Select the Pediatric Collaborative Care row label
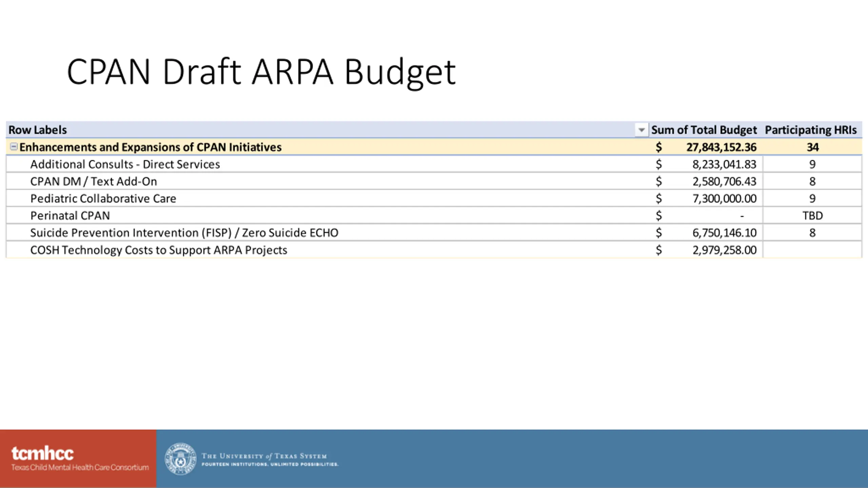This screenshot has width=868, height=488. (103, 198)
